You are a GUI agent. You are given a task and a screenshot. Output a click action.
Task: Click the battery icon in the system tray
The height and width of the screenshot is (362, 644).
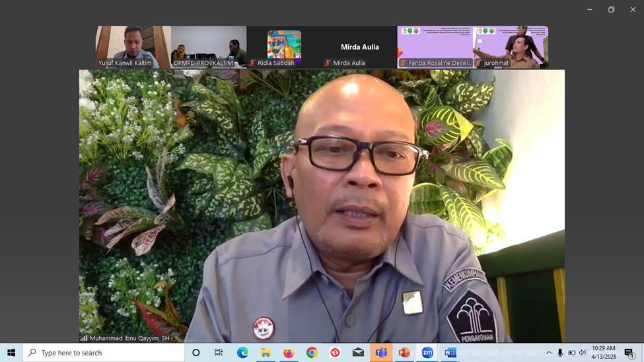tap(571, 353)
